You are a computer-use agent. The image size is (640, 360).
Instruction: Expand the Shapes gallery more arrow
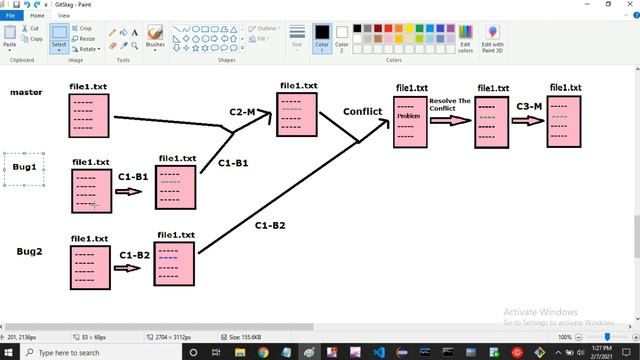242,48
